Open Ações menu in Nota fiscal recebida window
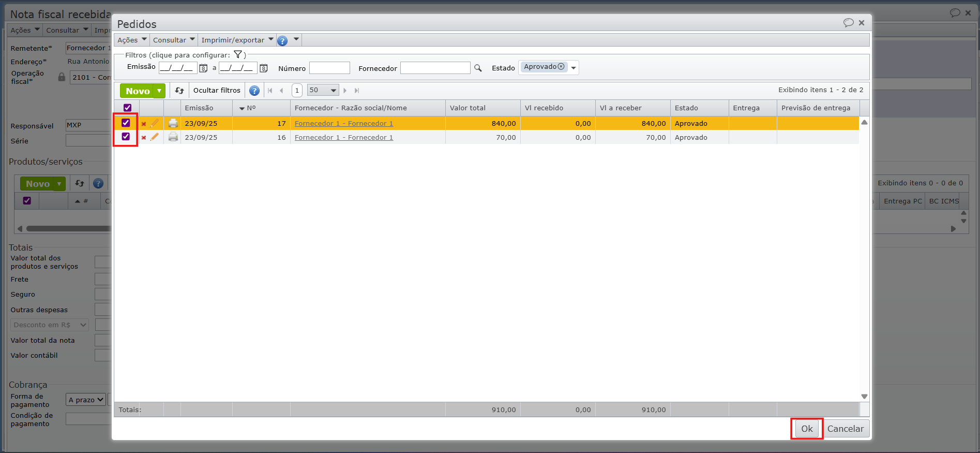 click(x=25, y=30)
